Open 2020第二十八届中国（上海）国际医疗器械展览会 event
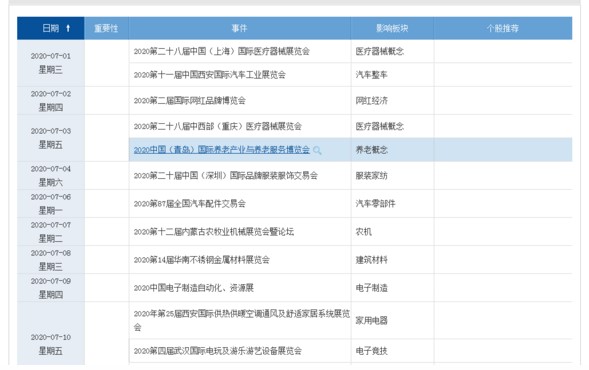Viewport: 589px width, 370px height. 222,51
